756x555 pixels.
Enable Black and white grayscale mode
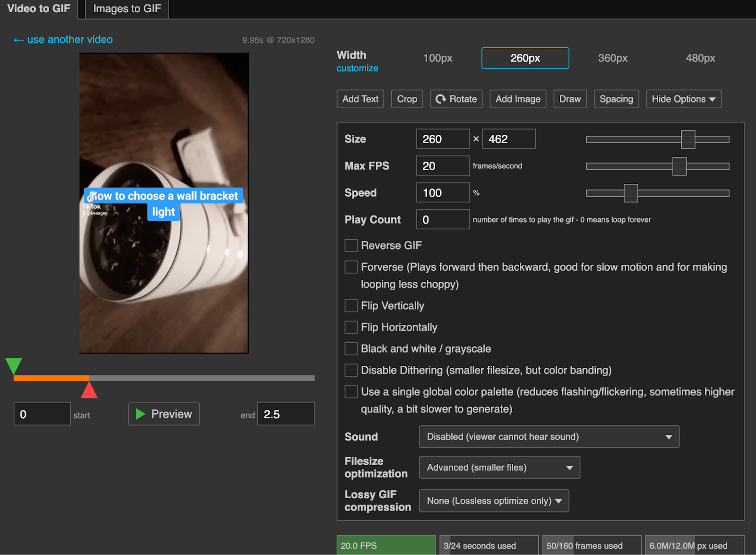pos(351,348)
